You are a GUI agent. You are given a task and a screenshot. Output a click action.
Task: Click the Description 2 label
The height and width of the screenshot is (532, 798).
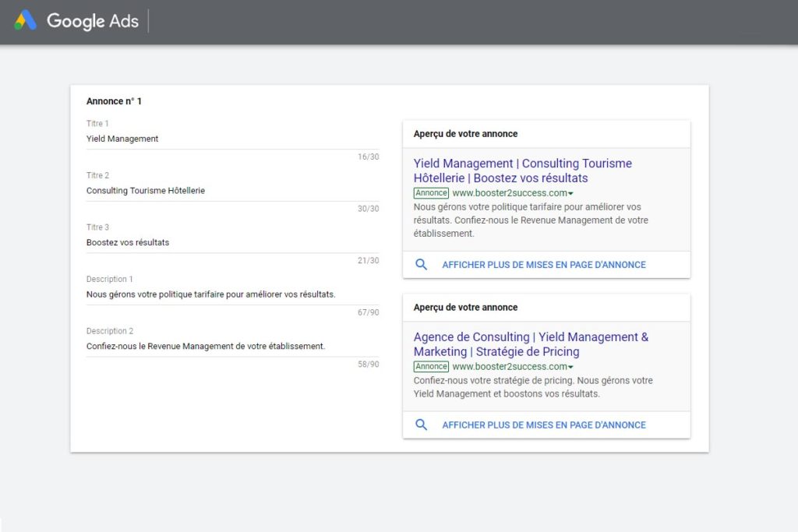(x=110, y=331)
